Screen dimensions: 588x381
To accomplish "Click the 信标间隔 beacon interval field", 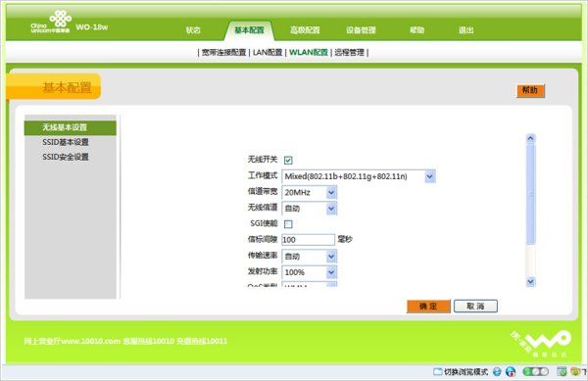I will coord(309,240).
